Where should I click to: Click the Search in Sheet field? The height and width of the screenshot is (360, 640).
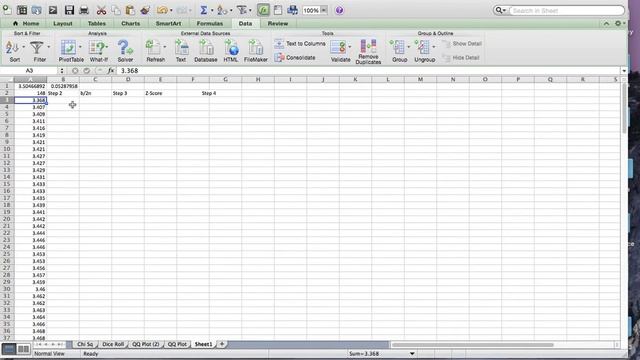[567, 10]
